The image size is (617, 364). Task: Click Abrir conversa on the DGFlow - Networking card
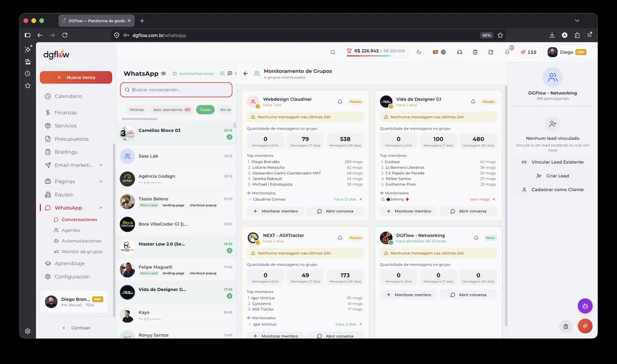(468, 295)
